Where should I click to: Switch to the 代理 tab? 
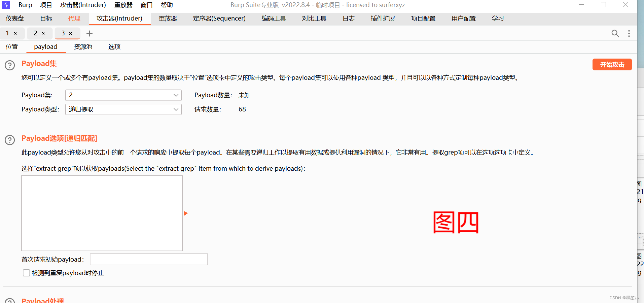(74, 19)
